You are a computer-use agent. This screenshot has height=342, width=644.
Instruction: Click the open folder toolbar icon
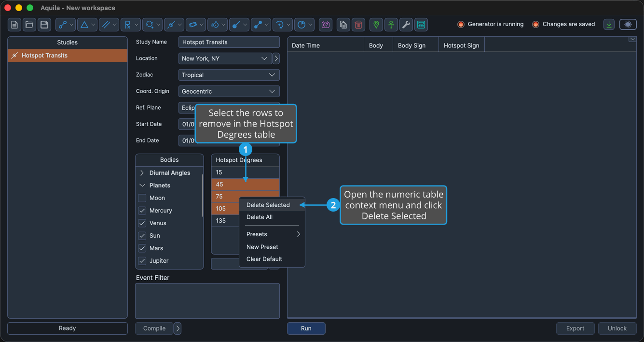point(29,25)
